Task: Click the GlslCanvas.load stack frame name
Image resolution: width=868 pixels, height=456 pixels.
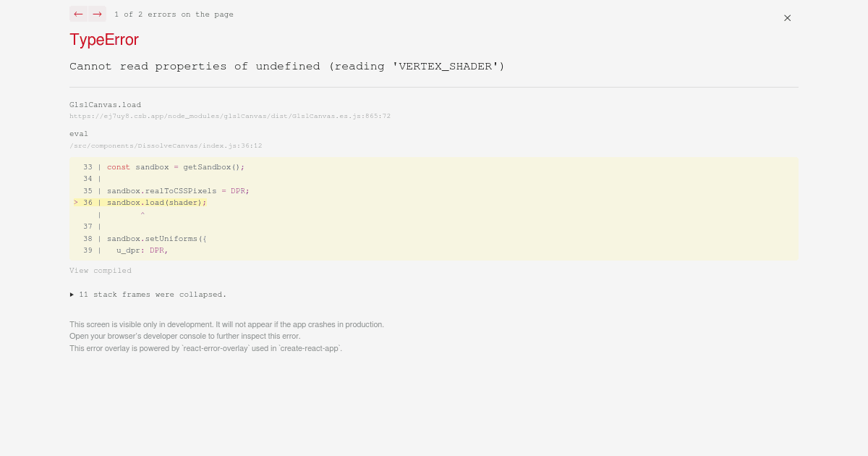Action: tap(106, 105)
